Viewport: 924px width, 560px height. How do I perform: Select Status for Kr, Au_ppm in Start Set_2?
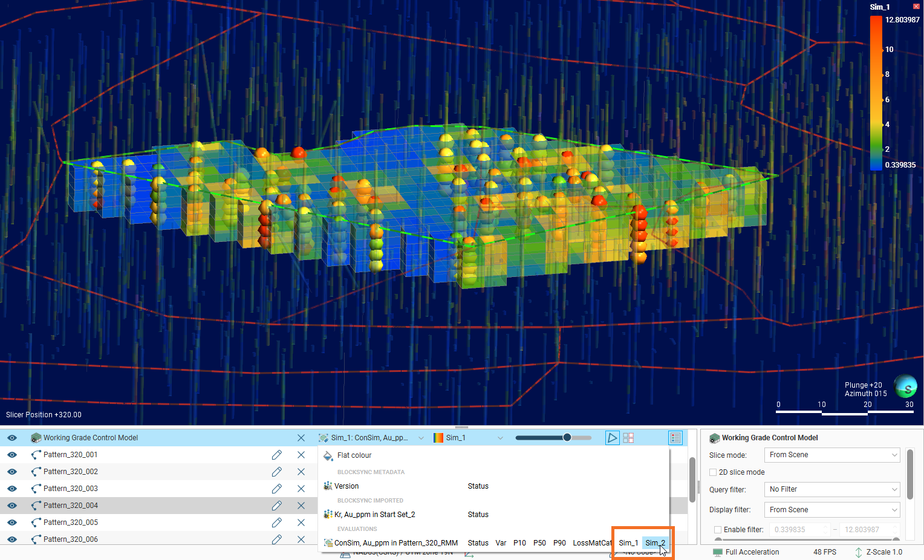pos(478,515)
